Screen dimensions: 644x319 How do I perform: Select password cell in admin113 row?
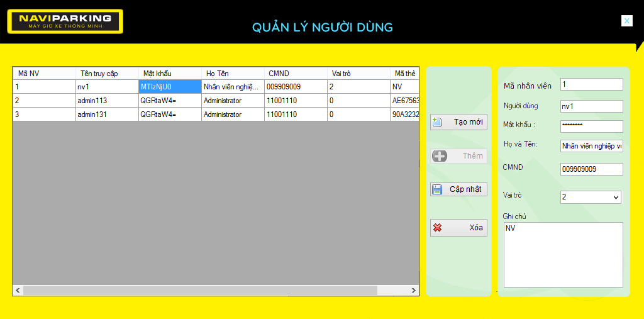[170, 101]
